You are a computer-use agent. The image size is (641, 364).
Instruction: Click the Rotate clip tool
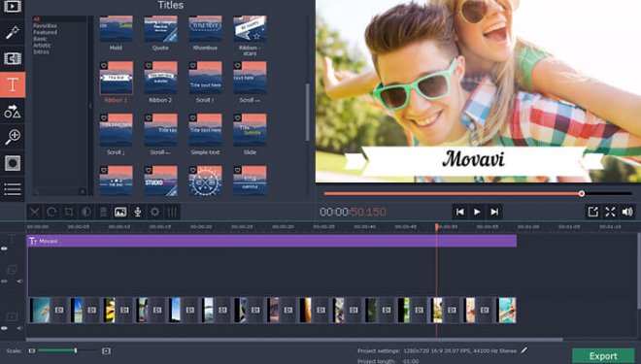pos(51,212)
